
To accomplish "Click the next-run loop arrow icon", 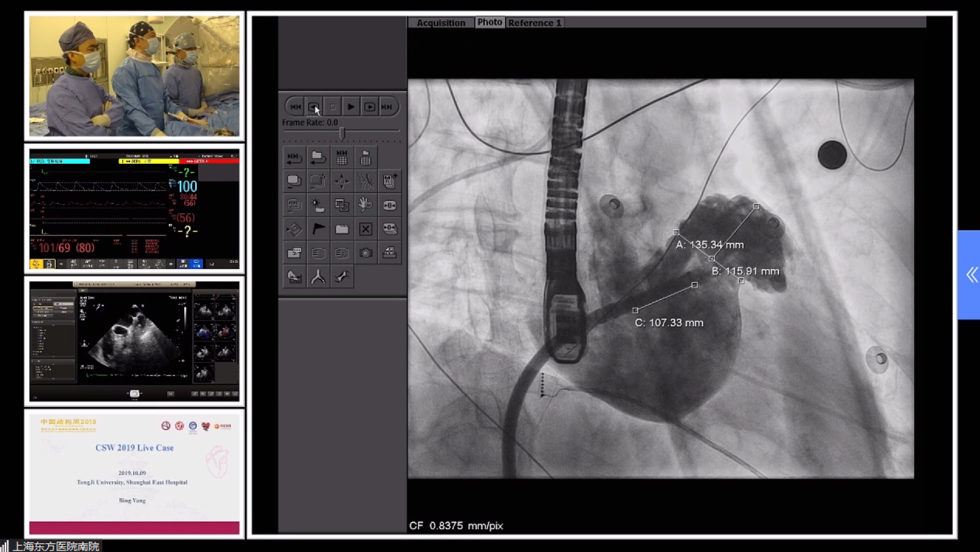I will [294, 157].
